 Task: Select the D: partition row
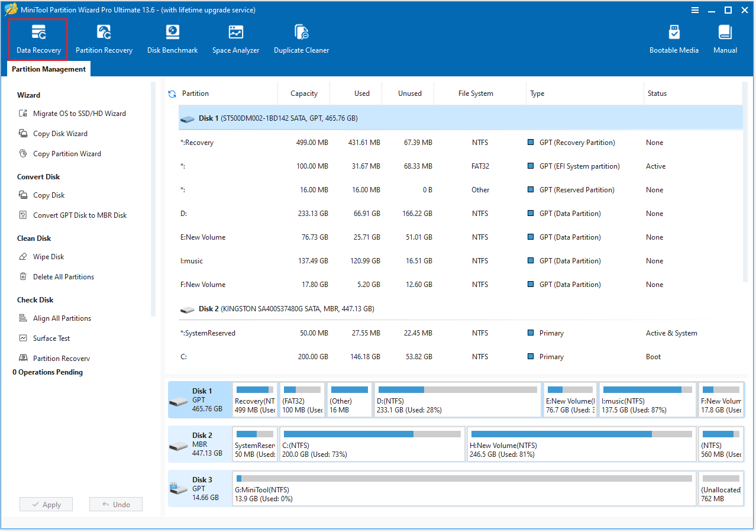(460, 214)
